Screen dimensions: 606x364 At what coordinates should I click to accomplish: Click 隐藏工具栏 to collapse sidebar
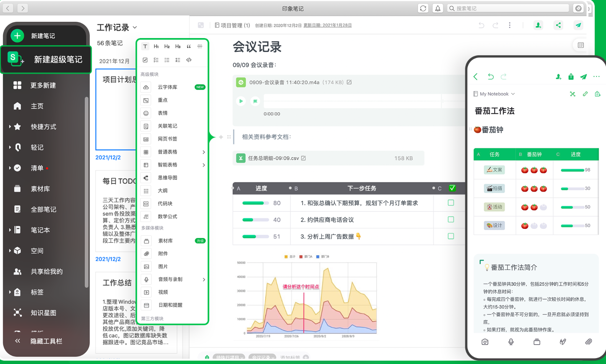tap(39, 341)
